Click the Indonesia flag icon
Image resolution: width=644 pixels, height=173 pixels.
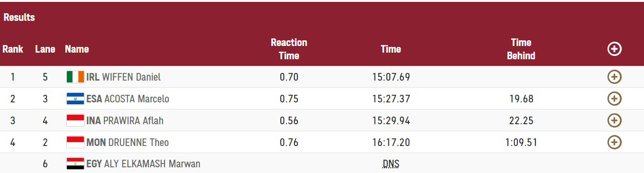pos(75,120)
